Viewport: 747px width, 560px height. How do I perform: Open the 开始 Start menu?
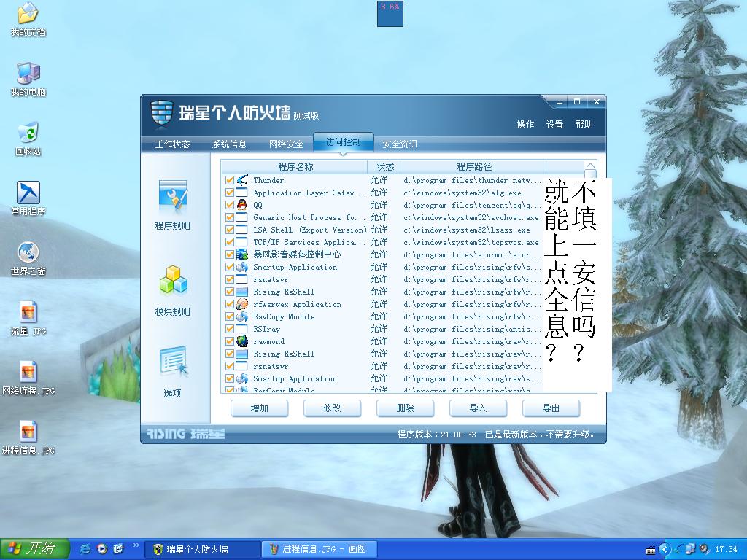coord(35,549)
